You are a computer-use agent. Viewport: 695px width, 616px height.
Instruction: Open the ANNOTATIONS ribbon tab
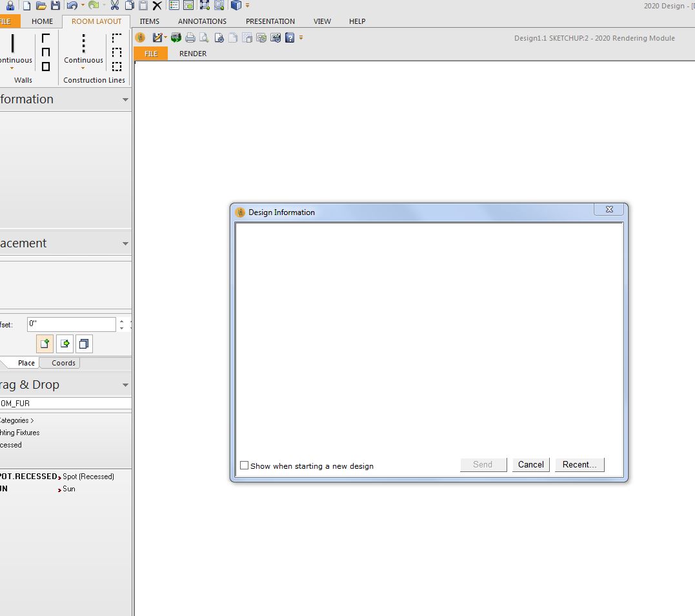click(202, 21)
